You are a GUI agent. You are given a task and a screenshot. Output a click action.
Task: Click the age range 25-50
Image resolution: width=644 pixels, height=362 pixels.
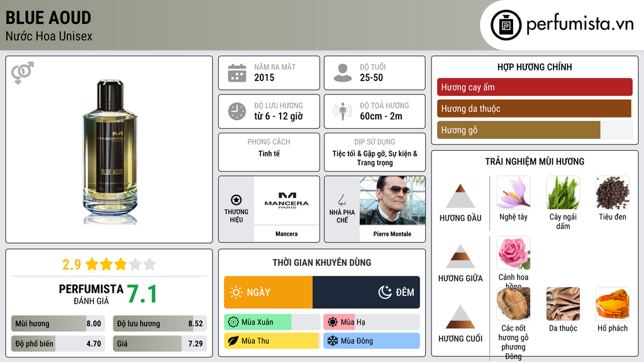click(x=371, y=77)
